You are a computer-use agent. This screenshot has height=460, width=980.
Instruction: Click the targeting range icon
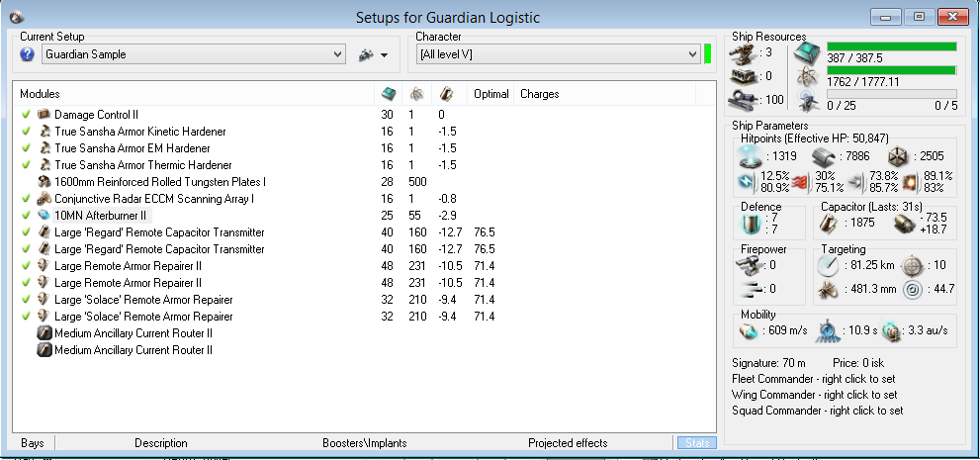pos(829,265)
